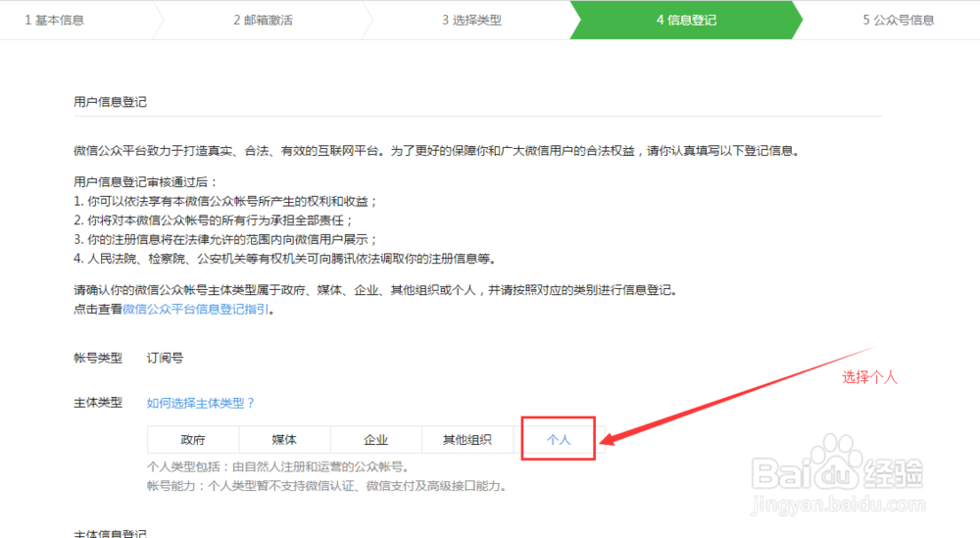Viewport: 980px width, 538px height.
Task: Click the note starting 个人类型包括
Action: pos(278,466)
